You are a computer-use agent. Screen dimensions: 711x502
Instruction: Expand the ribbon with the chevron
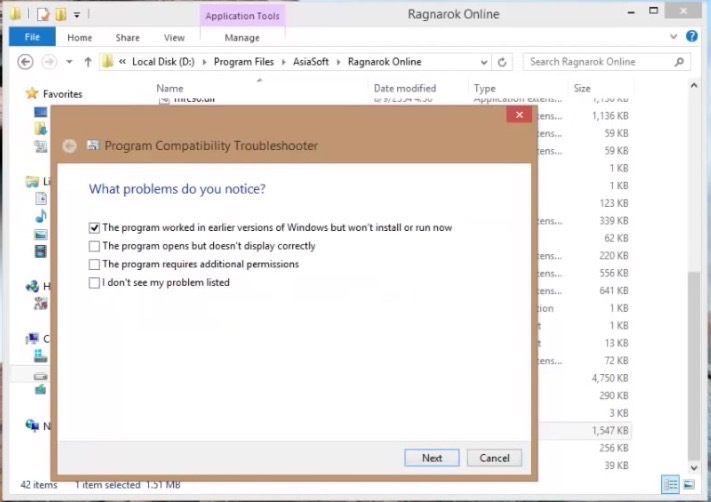(673, 37)
